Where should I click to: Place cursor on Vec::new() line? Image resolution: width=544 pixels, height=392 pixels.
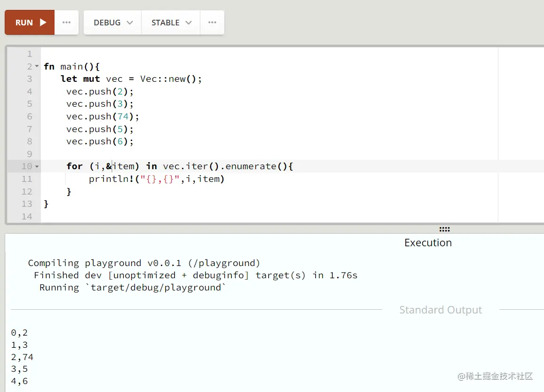[131, 79]
